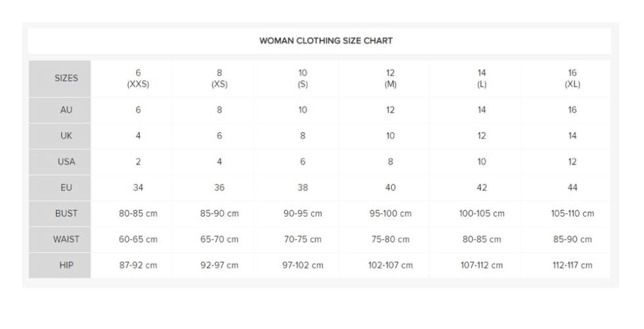Click the EU size 44 cell
The image size is (644, 329).
coord(572,188)
